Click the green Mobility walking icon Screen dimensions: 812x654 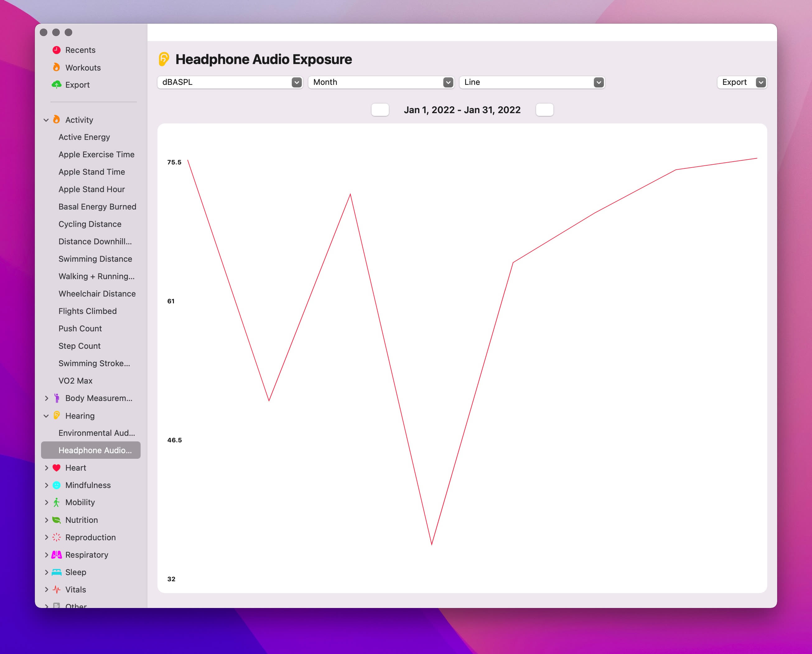tap(57, 502)
